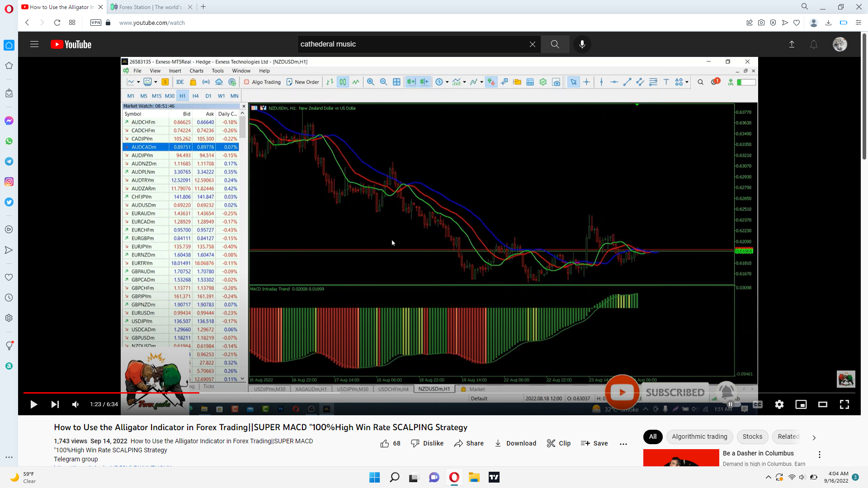Viewport: 868px width, 488px height.
Task: Open video settings gear
Action: (779, 404)
